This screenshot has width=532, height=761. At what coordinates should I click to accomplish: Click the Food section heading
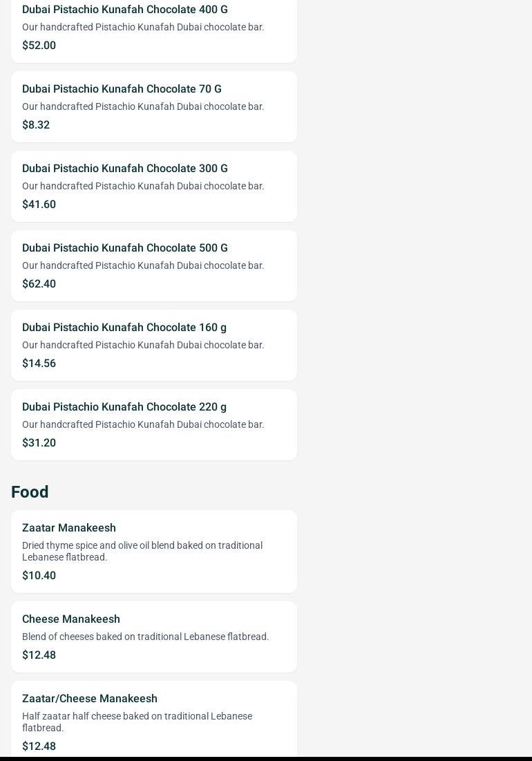pos(30,492)
